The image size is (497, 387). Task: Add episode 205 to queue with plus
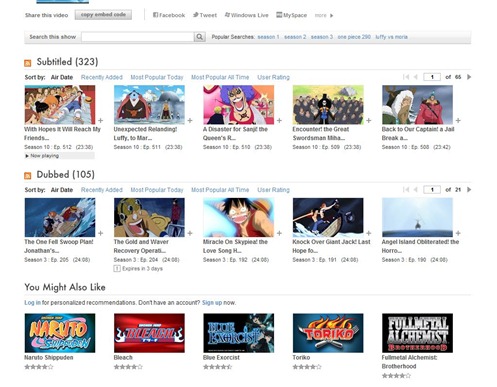point(100,233)
